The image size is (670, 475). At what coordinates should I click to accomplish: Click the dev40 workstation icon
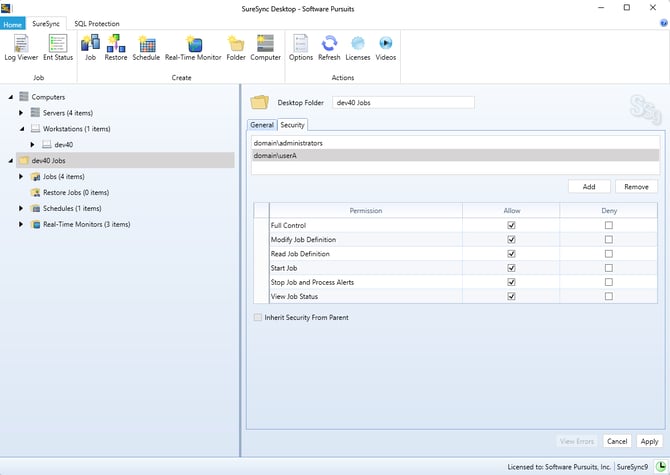[47, 144]
